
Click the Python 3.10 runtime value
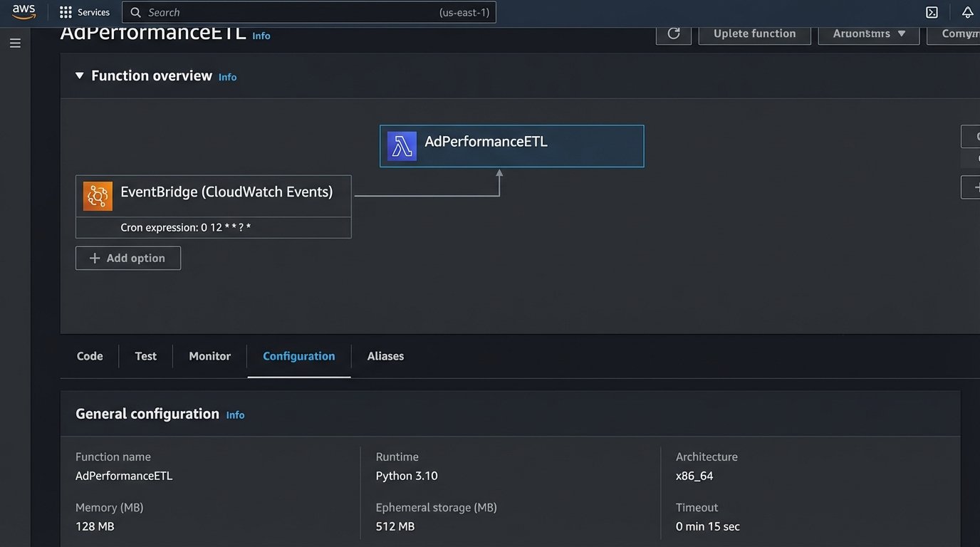[x=407, y=476]
